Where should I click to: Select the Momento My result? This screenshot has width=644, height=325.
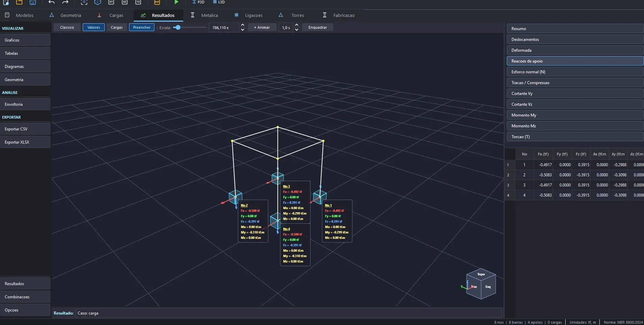click(x=575, y=115)
